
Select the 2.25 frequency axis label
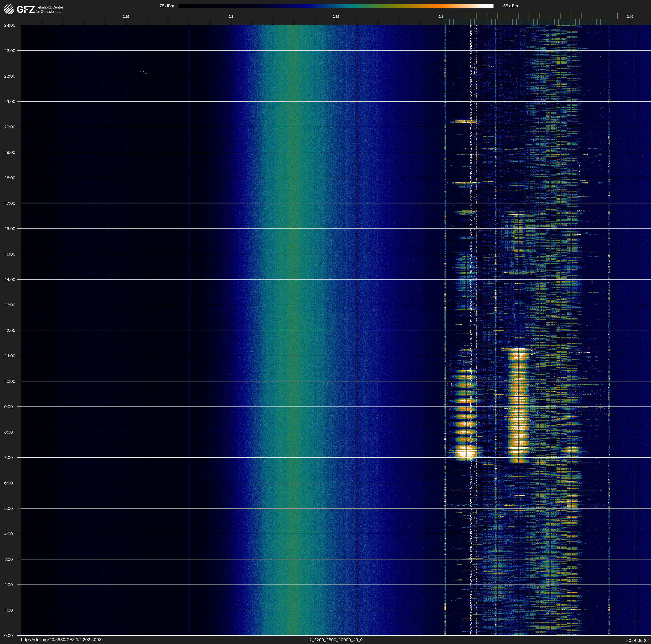126,17
